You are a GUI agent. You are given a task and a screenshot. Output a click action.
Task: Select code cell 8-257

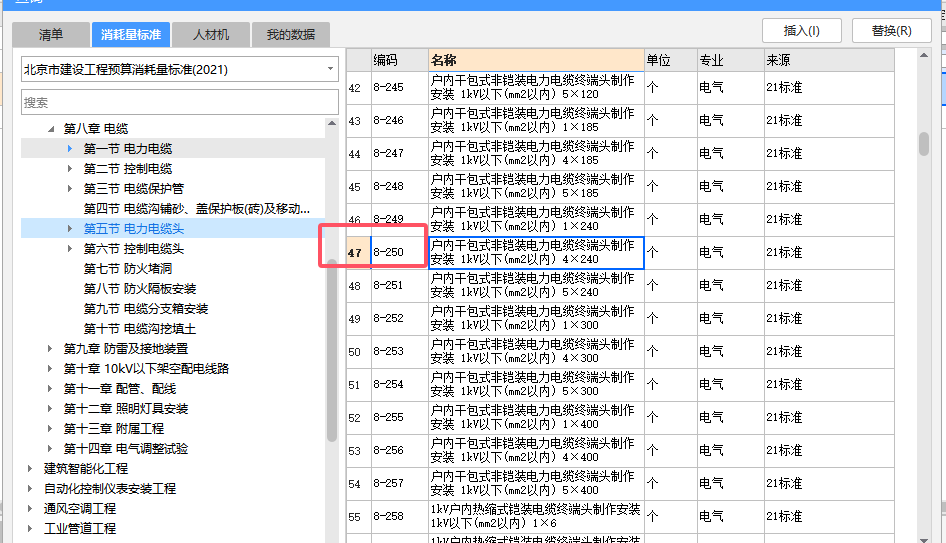pos(399,483)
